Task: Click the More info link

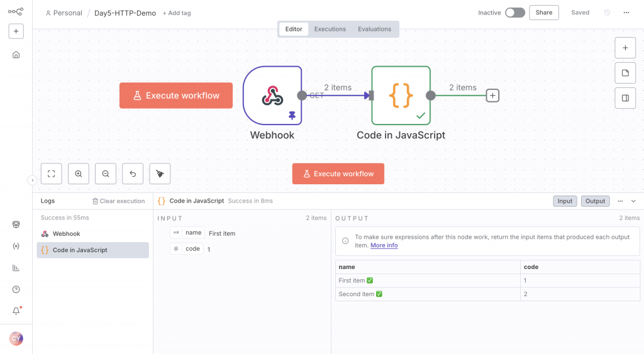Action: point(384,245)
